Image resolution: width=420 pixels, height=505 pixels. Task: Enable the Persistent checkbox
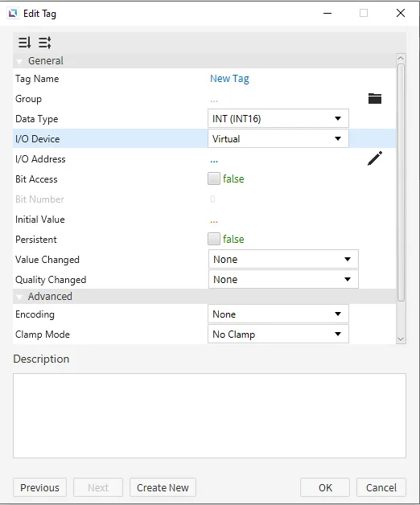pos(214,239)
